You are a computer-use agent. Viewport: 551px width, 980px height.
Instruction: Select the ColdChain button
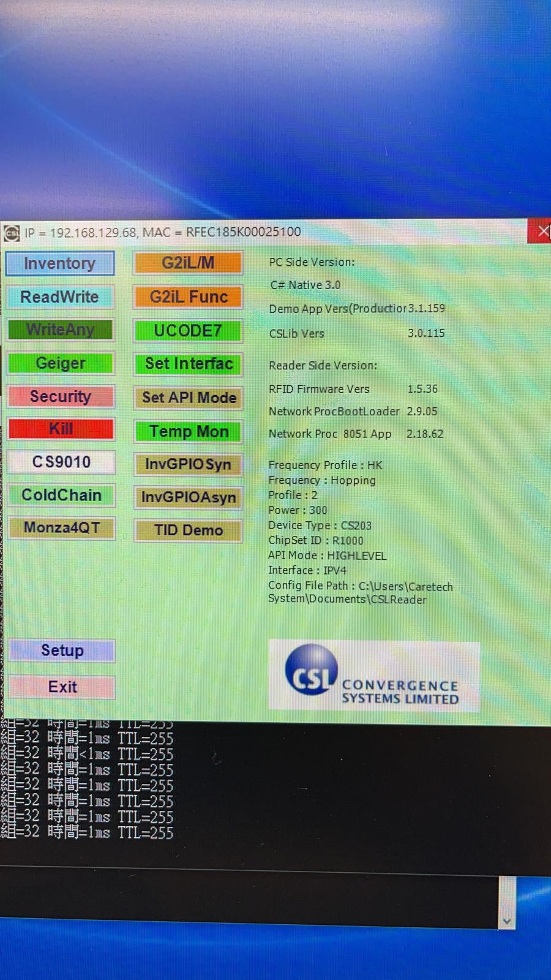(x=61, y=495)
